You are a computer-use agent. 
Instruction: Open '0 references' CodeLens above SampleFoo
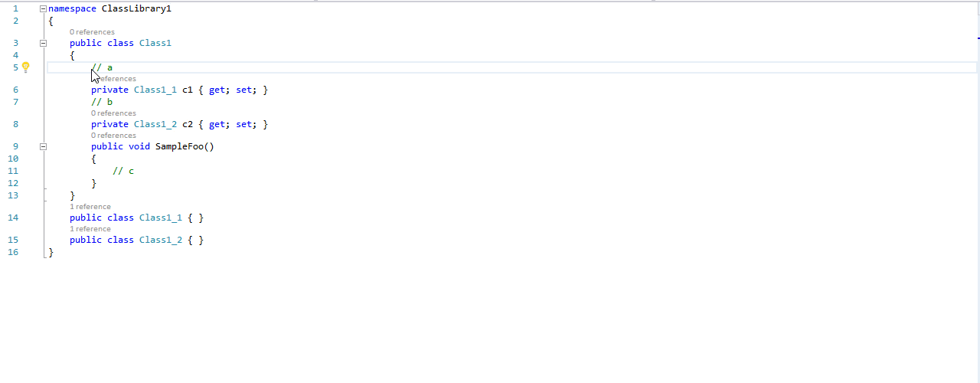point(113,136)
